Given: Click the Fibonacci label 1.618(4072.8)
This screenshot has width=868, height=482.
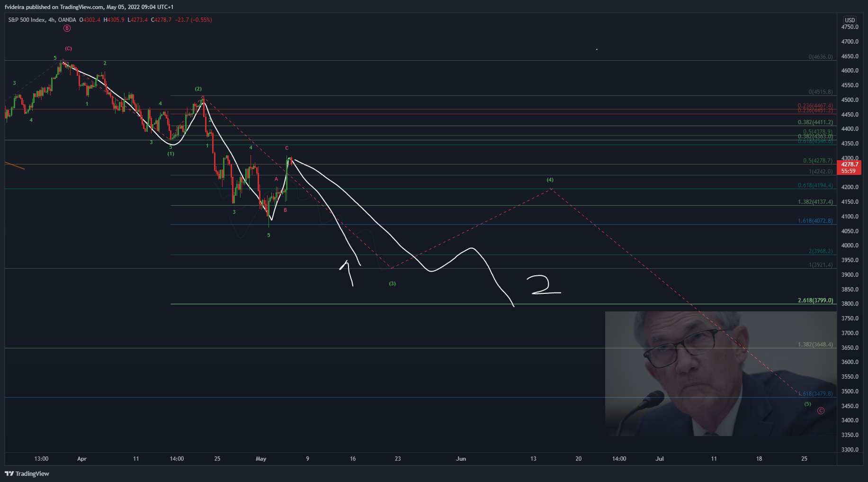Looking at the screenshot, I should coord(815,221).
